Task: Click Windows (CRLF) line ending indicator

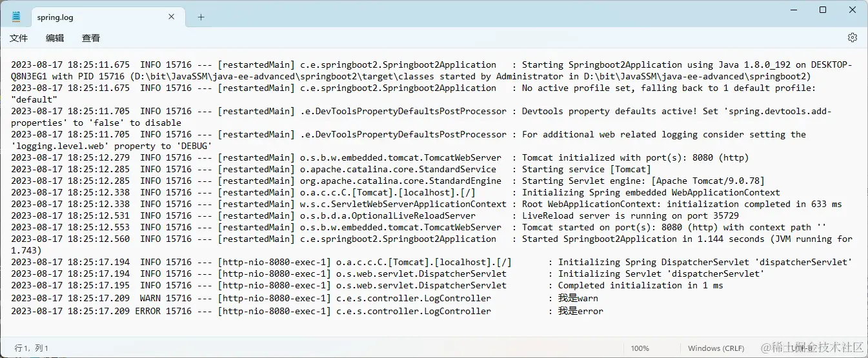Action: (716, 348)
